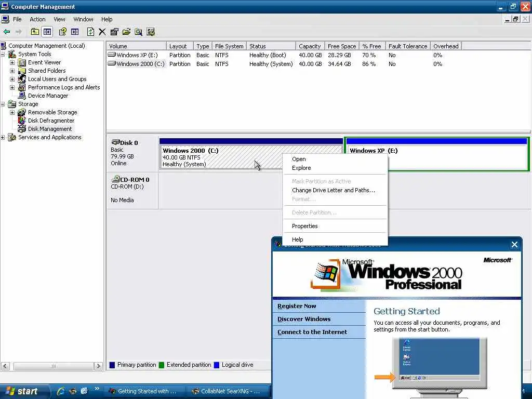Click the Up One Level folder icon
The width and height of the screenshot is (532, 399).
point(35,32)
